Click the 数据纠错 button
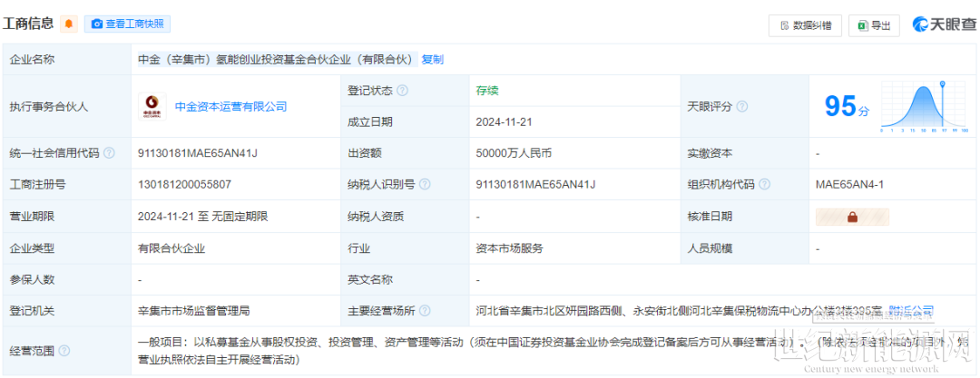 (805, 25)
